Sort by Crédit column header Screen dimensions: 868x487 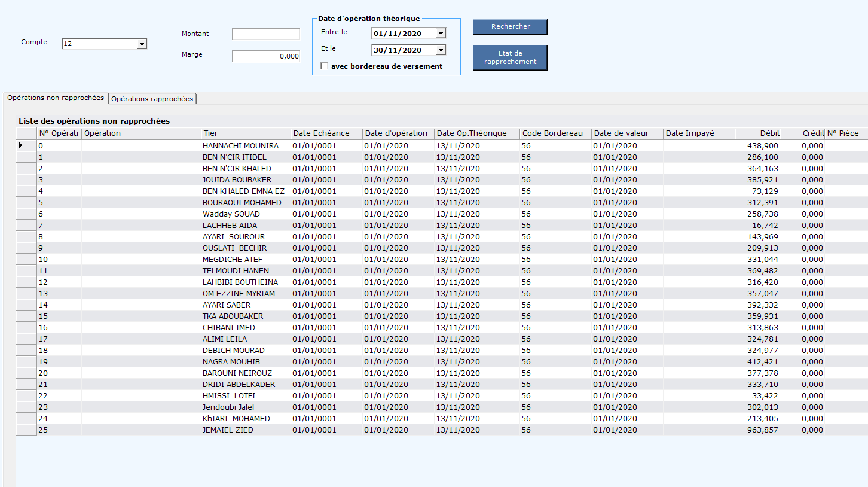point(802,133)
